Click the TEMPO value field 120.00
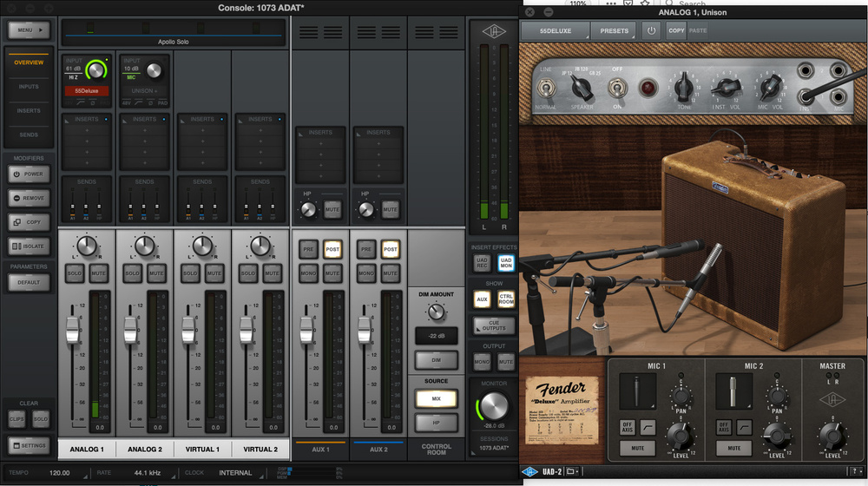 tap(60, 473)
